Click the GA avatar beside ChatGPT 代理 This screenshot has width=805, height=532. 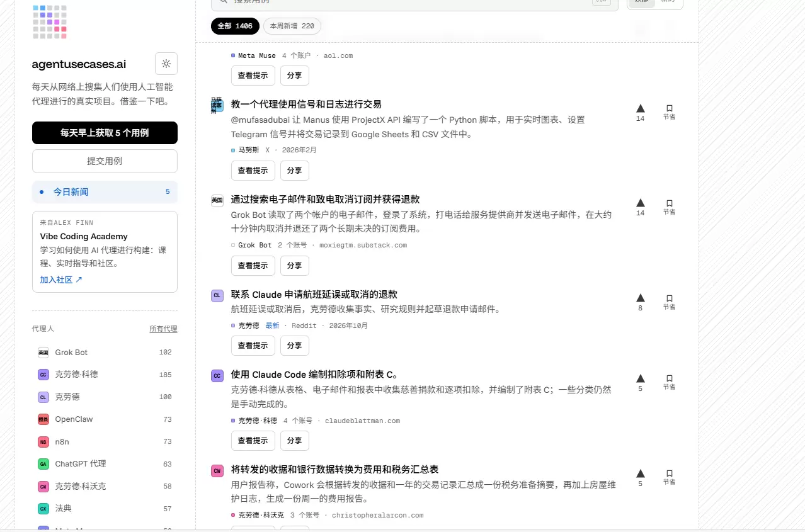(43, 464)
